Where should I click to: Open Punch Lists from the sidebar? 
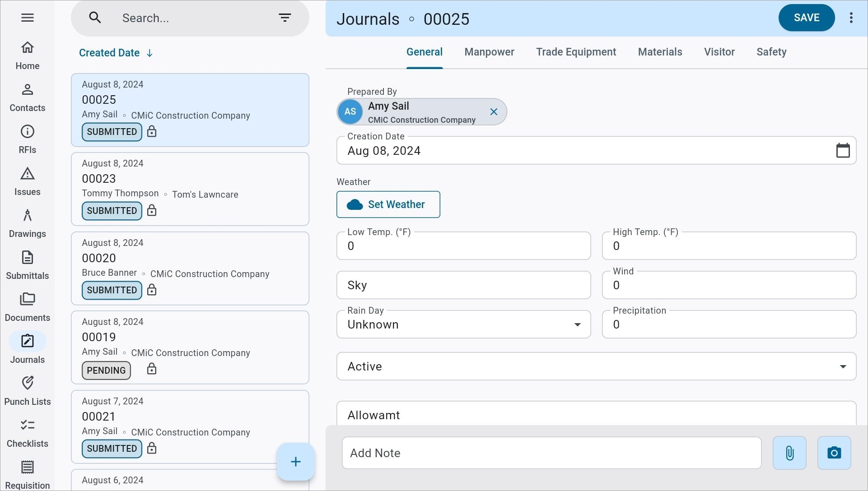tap(27, 391)
